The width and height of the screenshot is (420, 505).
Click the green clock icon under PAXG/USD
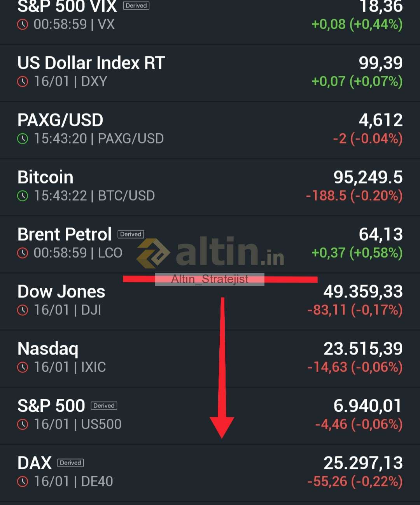click(23, 139)
